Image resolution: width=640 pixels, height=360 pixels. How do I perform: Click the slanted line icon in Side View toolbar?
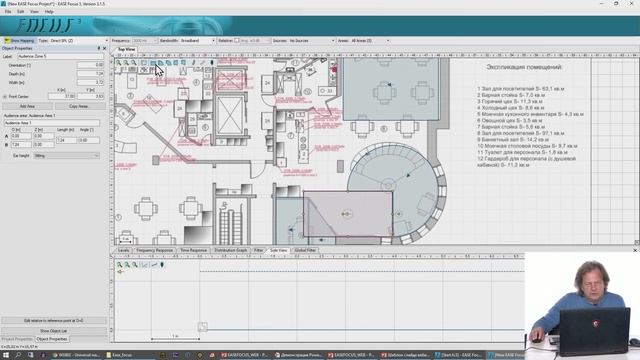(154, 265)
